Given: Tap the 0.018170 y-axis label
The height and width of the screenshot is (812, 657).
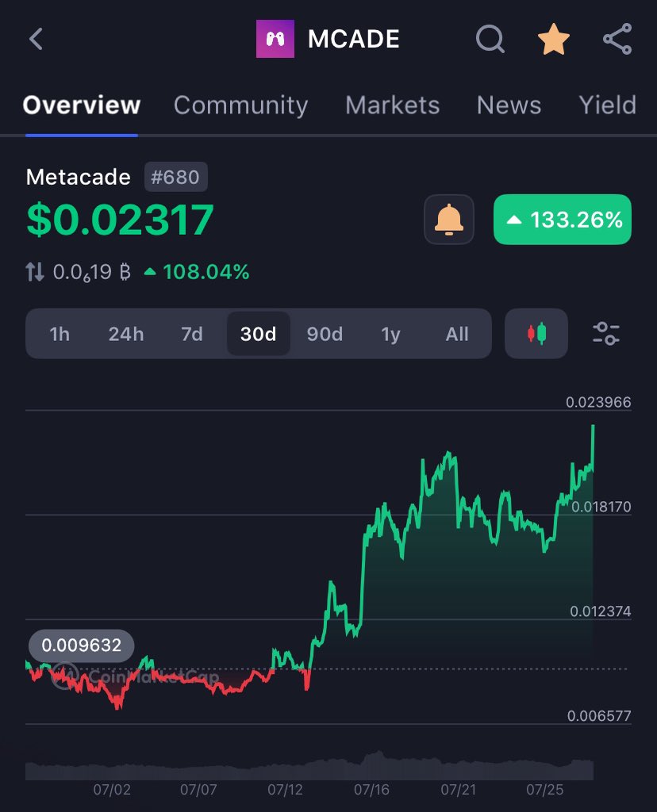Looking at the screenshot, I should click(601, 507).
